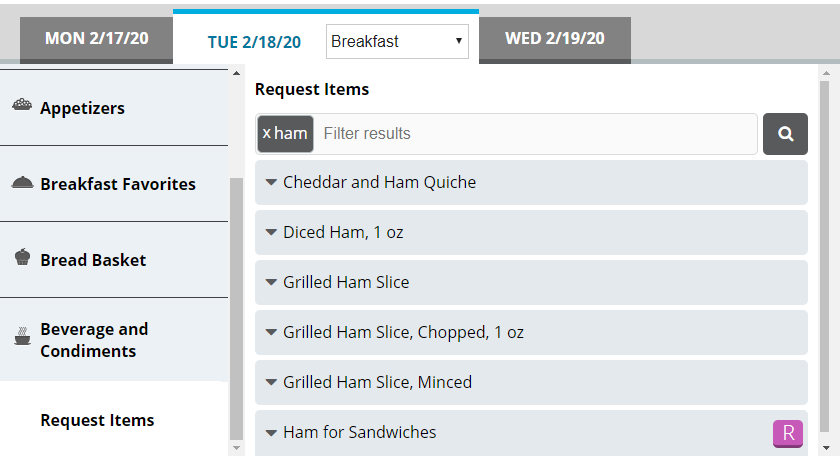The height and width of the screenshot is (456, 840).
Task: Switch to the WED 2/19/20 tab
Action: point(554,39)
